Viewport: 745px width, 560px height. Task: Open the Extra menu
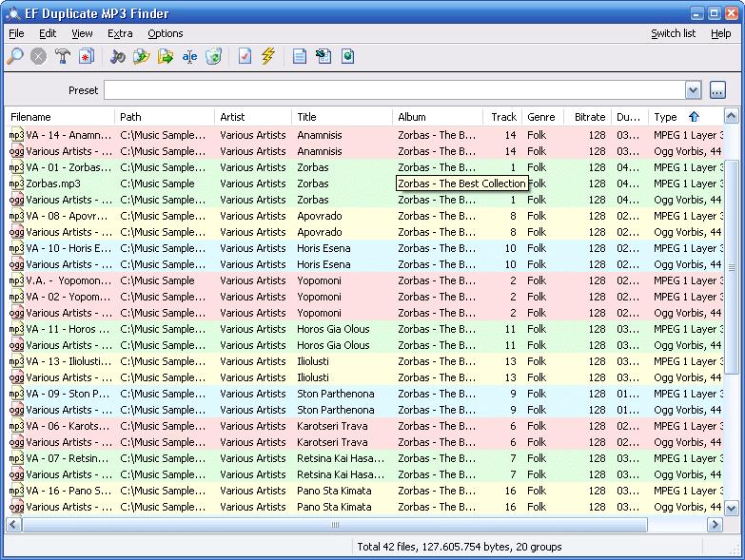point(120,33)
